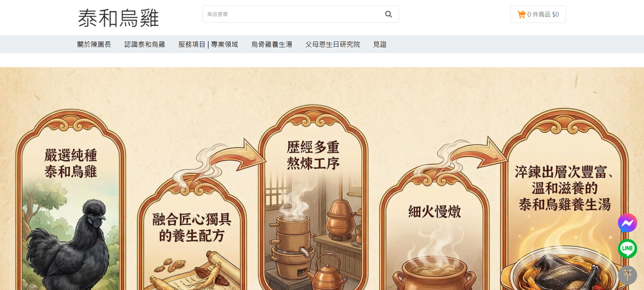644x290 pixels.
Task: Open LINE chat icon
Action: pyautogui.click(x=627, y=249)
